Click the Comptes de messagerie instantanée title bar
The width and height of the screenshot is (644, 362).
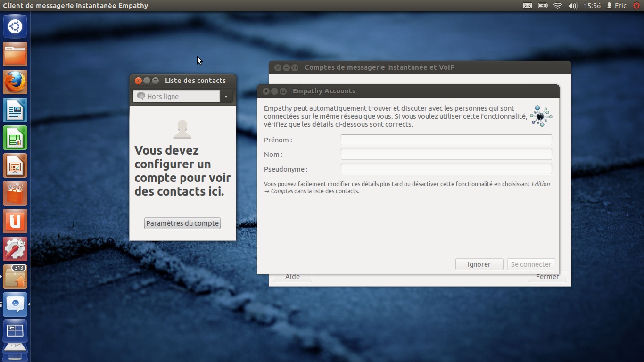420,67
